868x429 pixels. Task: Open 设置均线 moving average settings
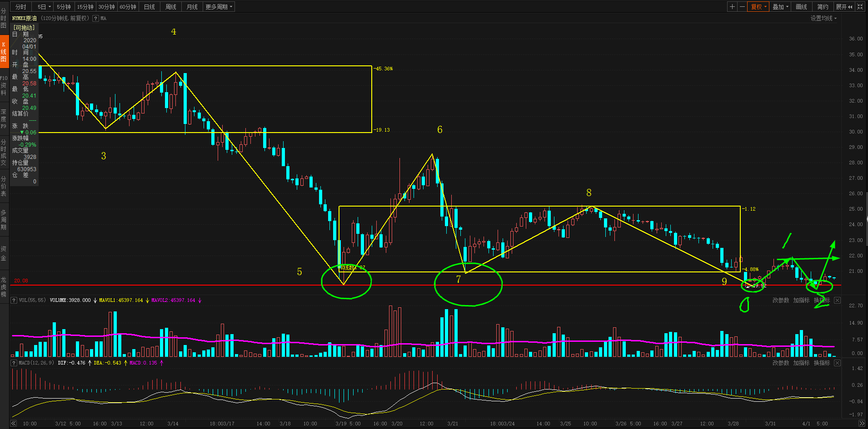coord(823,19)
